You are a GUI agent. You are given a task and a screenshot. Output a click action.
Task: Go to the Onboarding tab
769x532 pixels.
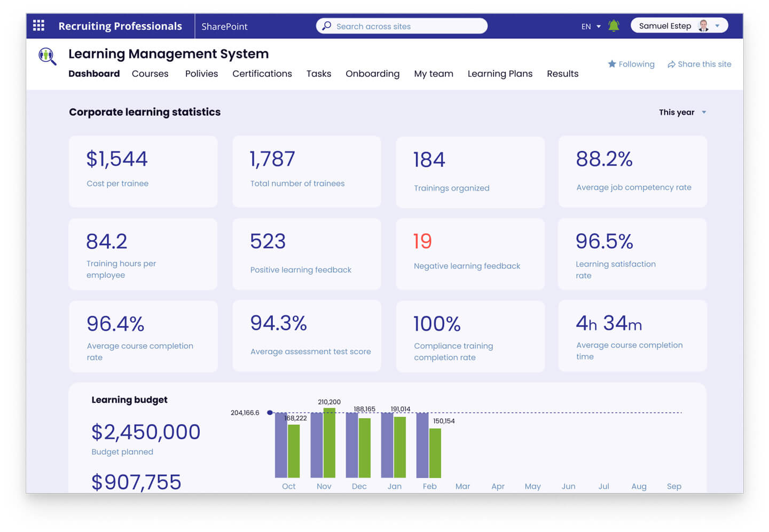[x=372, y=74]
